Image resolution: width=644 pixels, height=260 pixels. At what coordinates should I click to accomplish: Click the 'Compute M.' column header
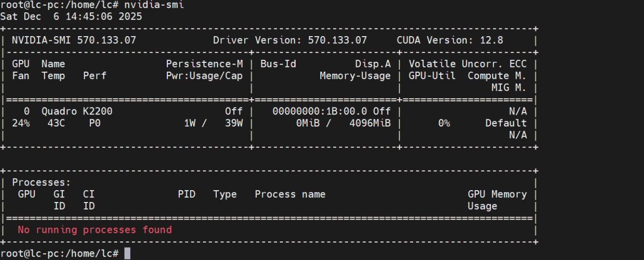tap(497, 76)
